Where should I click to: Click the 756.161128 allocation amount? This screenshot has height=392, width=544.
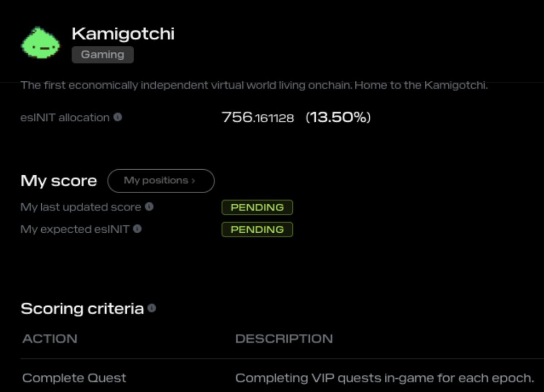pyautogui.click(x=258, y=118)
